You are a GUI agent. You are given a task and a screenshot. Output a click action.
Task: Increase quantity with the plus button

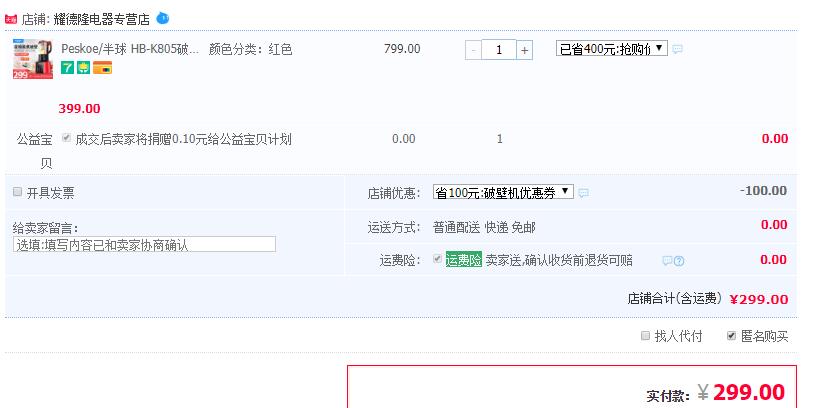pyautogui.click(x=525, y=50)
